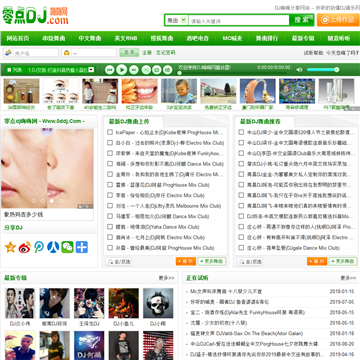
Task: Mute with the player speaker icon
Action: coord(299,70)
